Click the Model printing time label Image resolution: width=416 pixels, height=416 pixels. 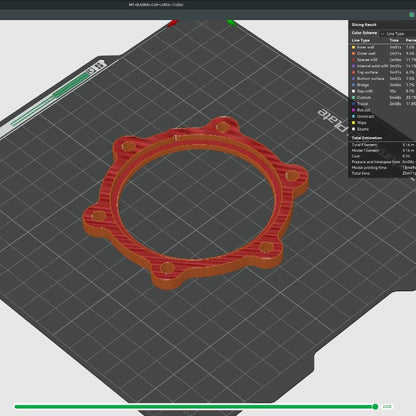tap(369, 167)
